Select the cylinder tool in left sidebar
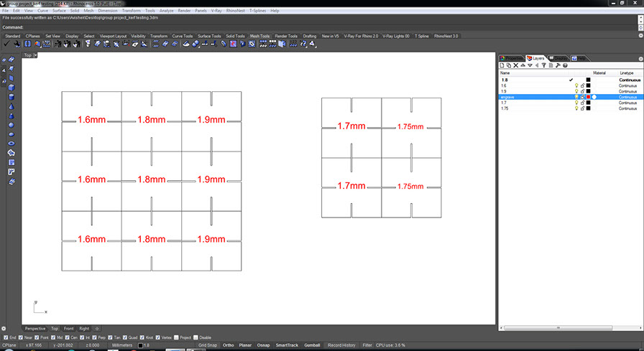The width and height of the screenshot is (644, 351). [11, 97]
